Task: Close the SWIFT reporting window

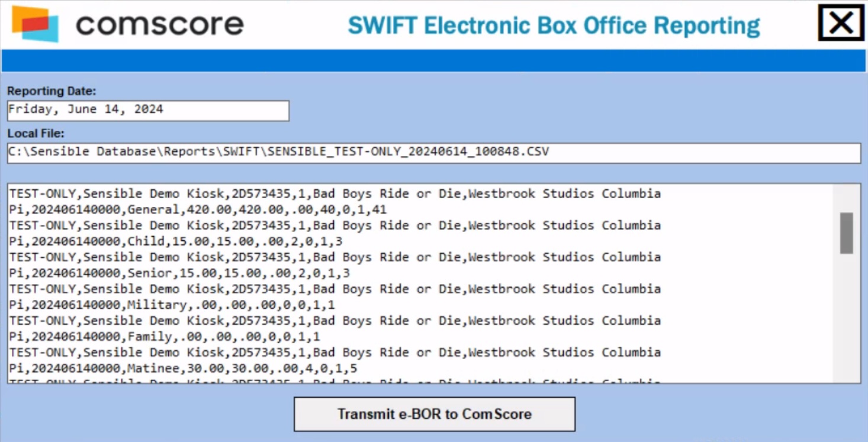Action: click(841, 23)
